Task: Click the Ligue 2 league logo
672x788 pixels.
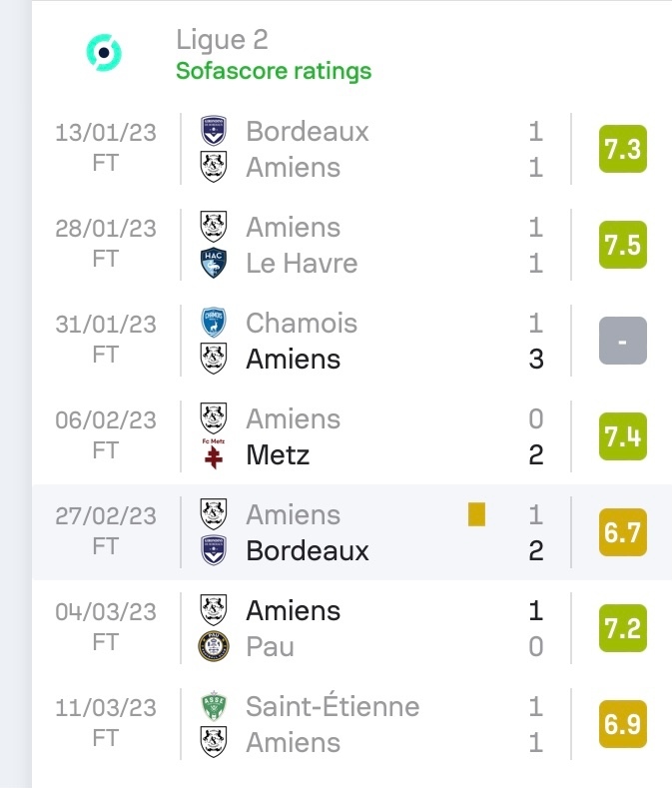Action: tap(104, 53)
